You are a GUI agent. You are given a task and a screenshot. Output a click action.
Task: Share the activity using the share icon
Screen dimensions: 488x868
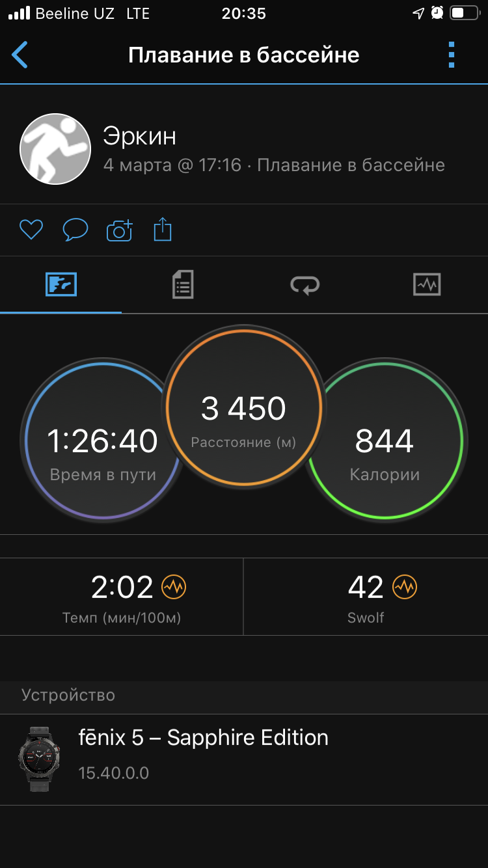[163, 230]
